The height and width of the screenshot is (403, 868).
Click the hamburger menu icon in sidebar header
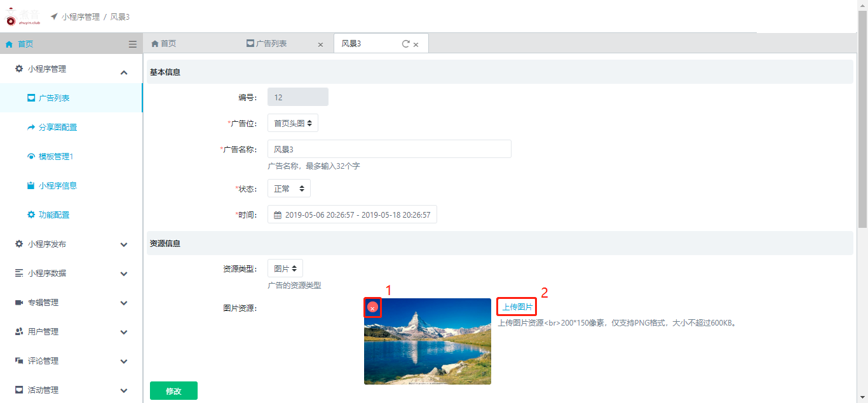(x=132, y=44)
